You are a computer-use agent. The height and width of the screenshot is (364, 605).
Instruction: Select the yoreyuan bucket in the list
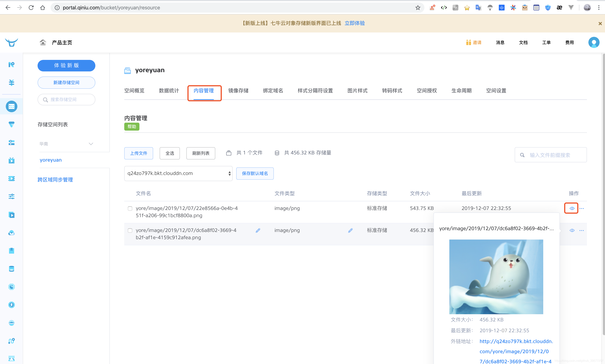point(51,160)
